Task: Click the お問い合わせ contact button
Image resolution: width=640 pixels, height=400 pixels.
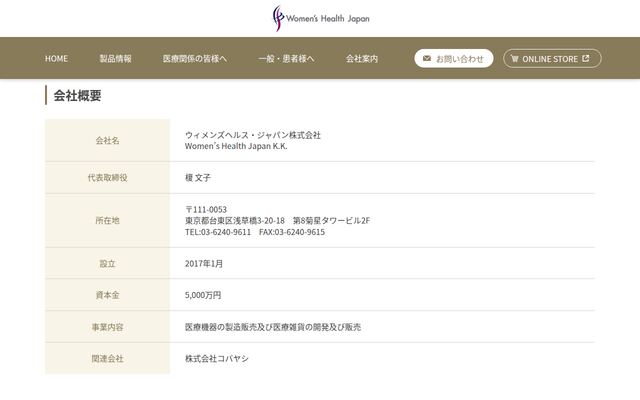Action: click(x=454, y=58)
